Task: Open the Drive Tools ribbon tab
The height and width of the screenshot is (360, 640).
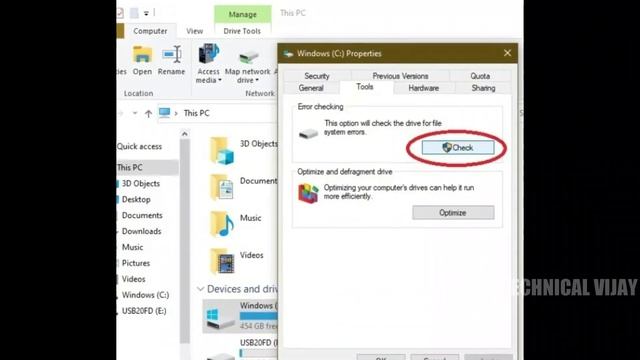Action: coord(242,31)
